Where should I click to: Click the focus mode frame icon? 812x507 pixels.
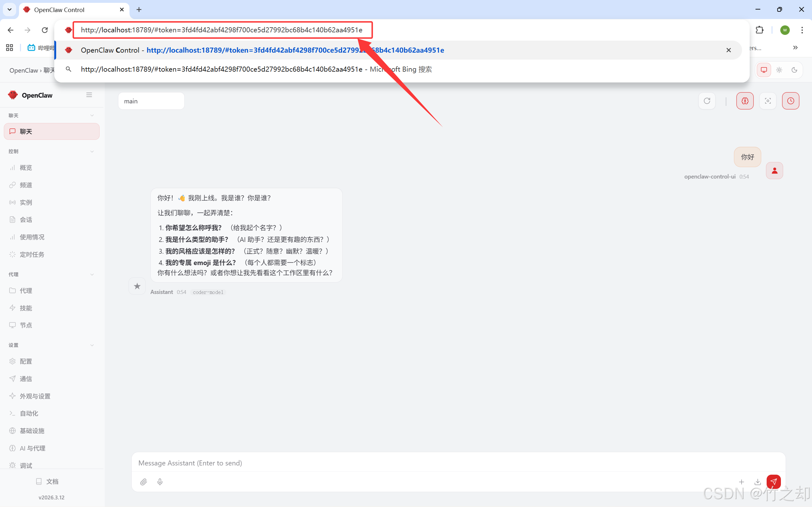point(768,101)
